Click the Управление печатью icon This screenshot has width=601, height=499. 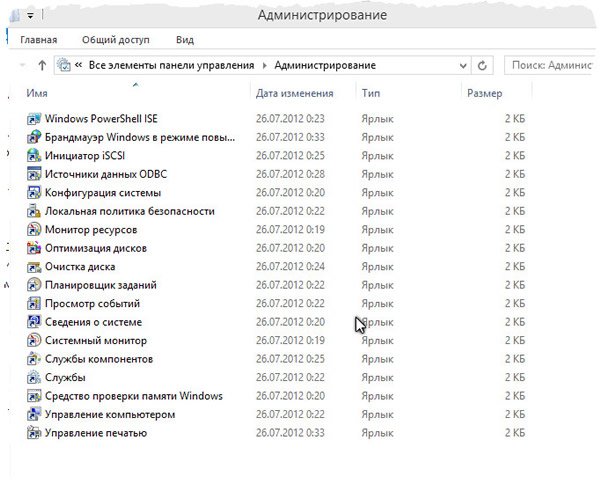(34, 433)
